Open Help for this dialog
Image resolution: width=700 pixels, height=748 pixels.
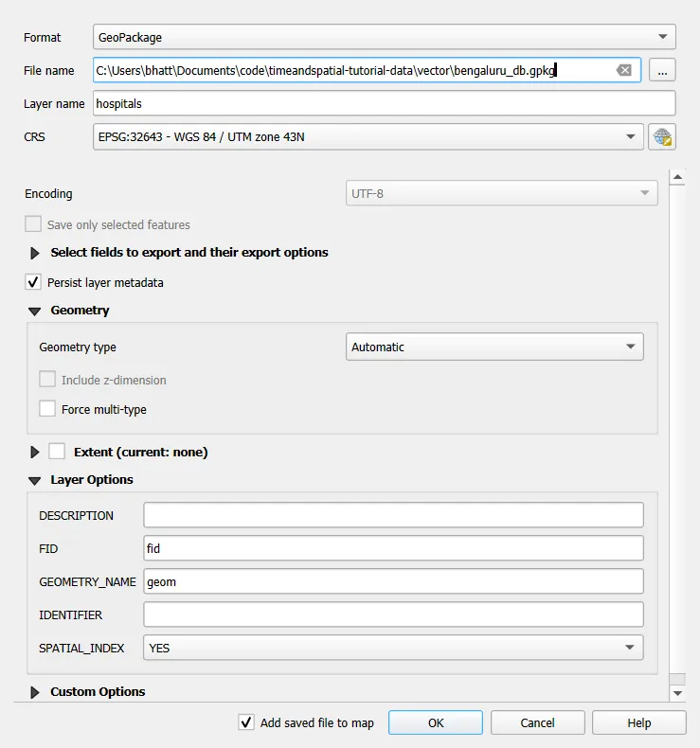click(639, 722)
